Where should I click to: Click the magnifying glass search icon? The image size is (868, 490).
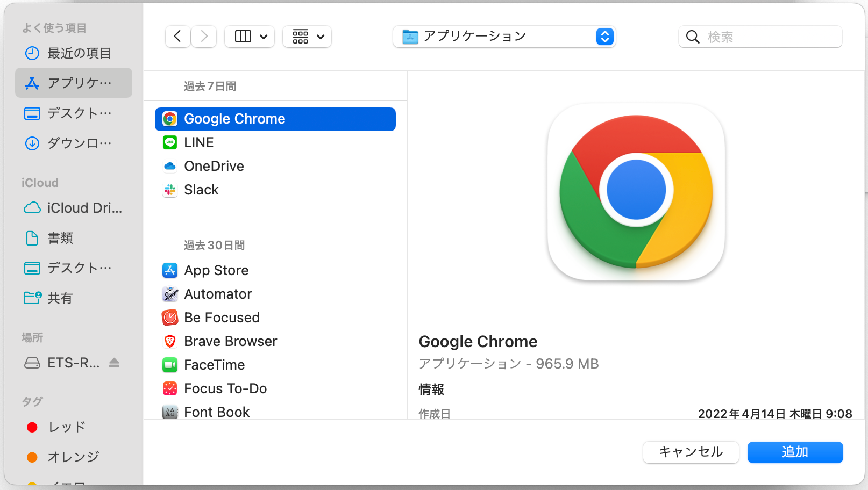coord(693,37)
